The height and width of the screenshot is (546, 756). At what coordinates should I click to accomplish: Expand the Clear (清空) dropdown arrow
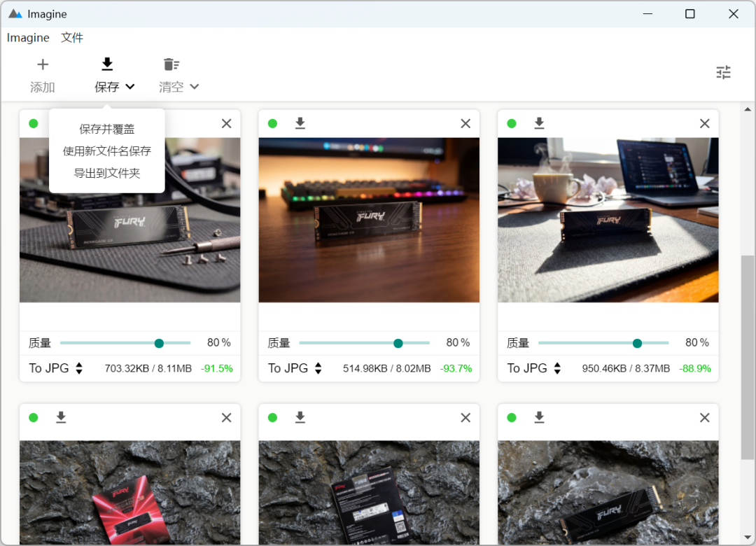click(195, 87)
